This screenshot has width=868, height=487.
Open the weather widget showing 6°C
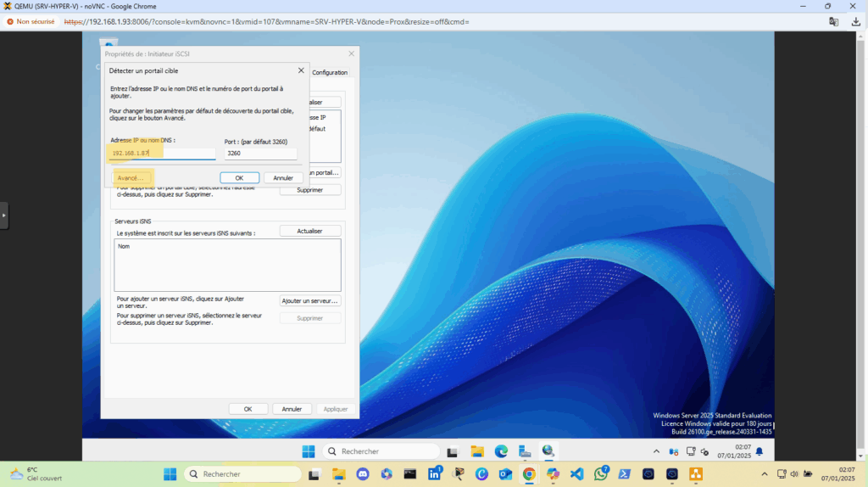[x=36, y=474]
